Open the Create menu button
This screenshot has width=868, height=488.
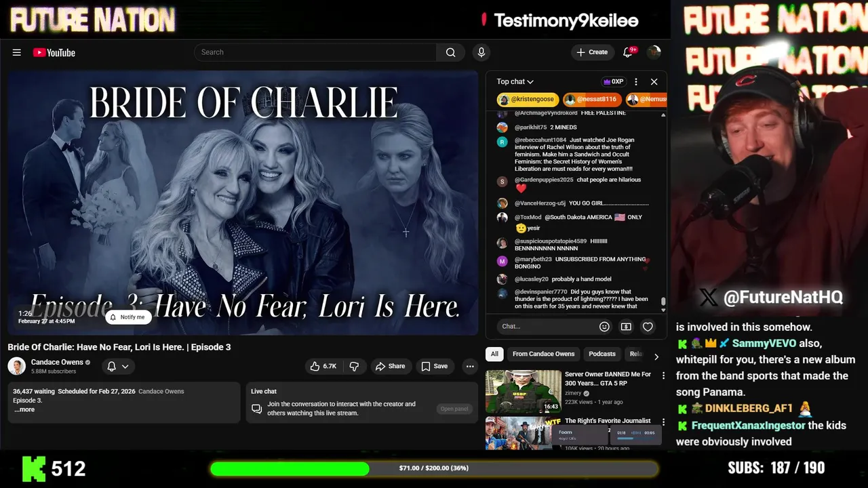click(x=592, y=52)
